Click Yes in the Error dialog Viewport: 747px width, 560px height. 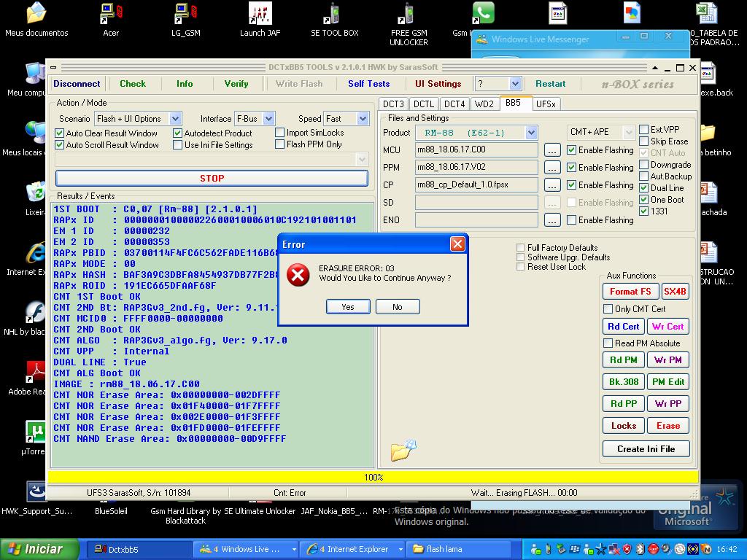[348, 307]
